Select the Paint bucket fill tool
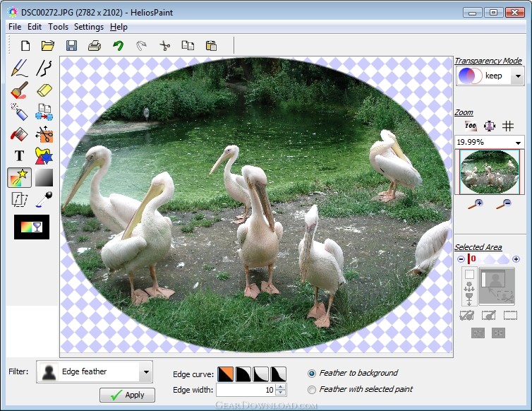 pyautogui.click(x=19, y=134)
